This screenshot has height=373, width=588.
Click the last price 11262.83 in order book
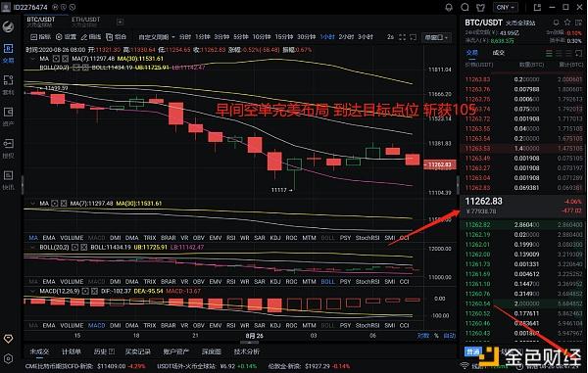pos(483,202)
